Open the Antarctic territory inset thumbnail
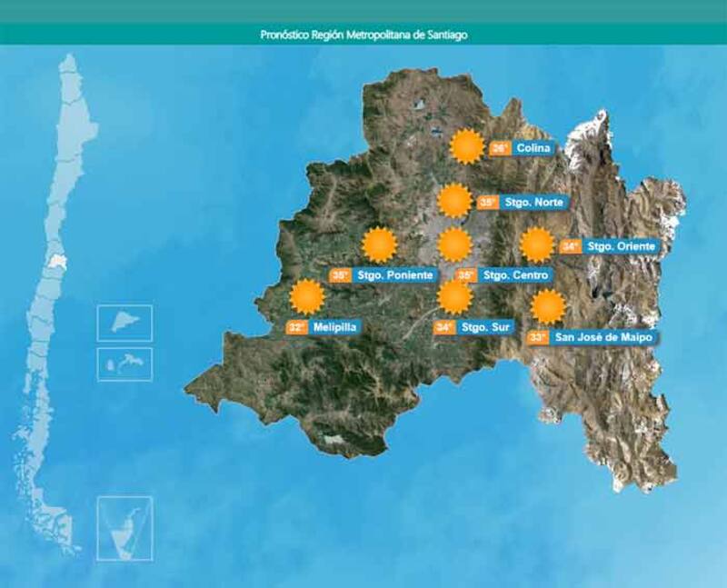Image resolution: width=727 pixels, height=588 pixels. pyautogui.click(x=124, y=527)
